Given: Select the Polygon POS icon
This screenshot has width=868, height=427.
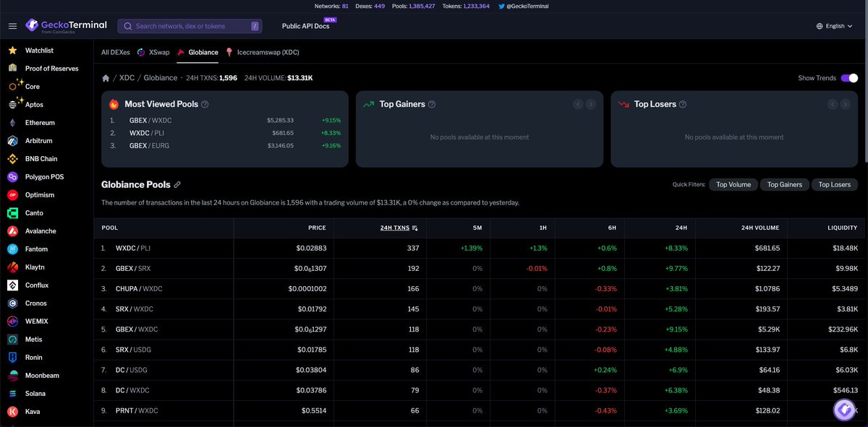Looking at the screenshot, I should coord(12,177).
